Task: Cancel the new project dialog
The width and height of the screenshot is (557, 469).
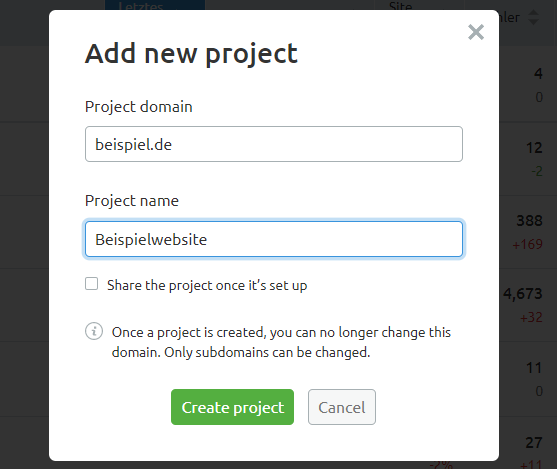Action: pyautogui.click(x=342, y=407)
